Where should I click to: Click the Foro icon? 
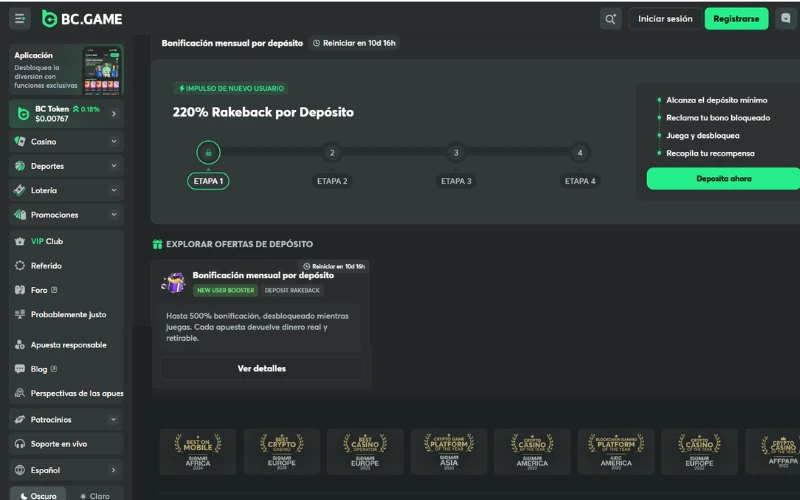click(20, 290)
